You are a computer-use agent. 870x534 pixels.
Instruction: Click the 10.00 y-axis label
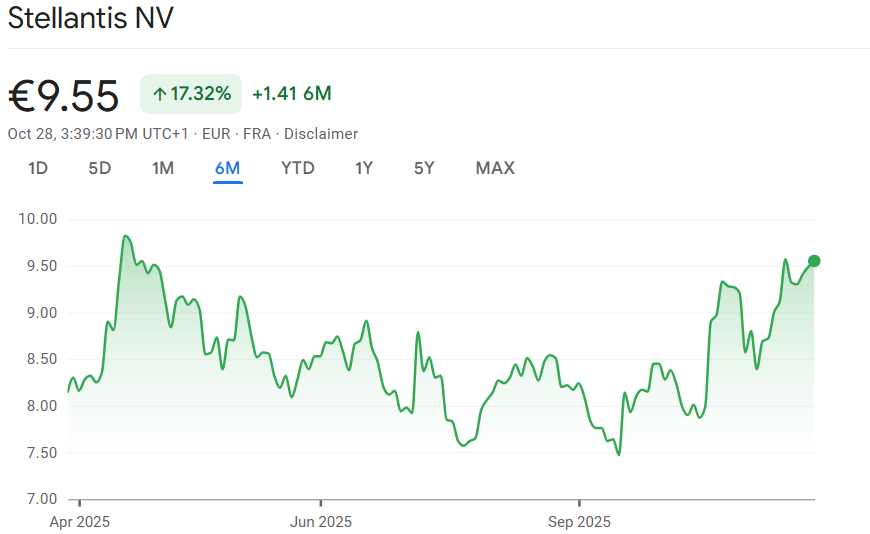pyautogui.click(x=38, y=219)
